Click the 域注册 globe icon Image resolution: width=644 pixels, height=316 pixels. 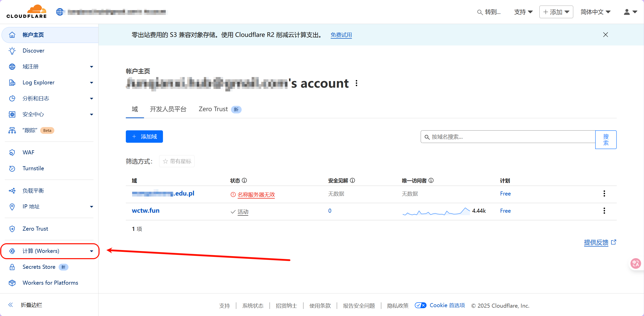[12, 66]
